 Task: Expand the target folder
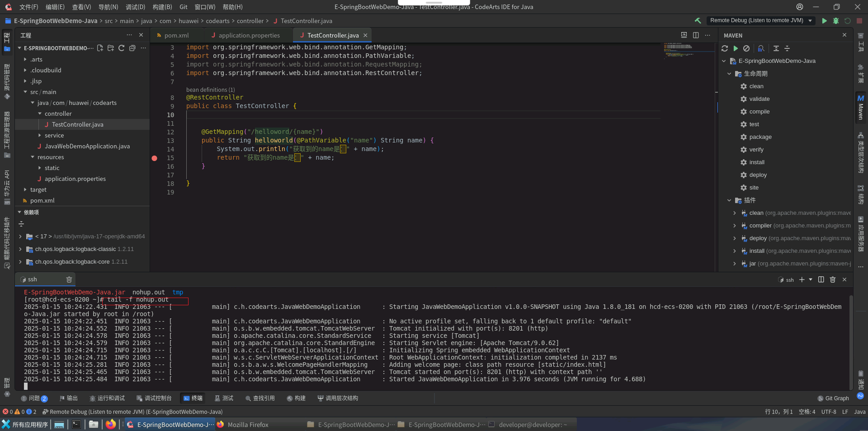[25, 189]
